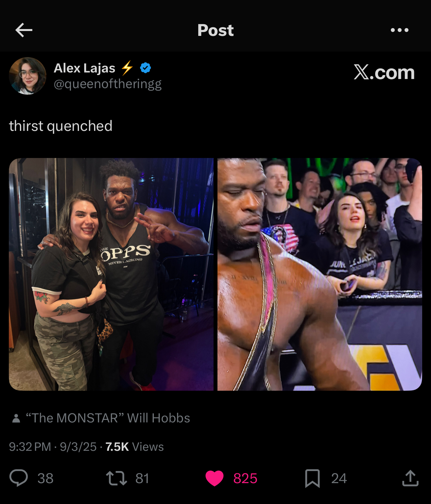Tap the back arrow icon
Image resolution: width=431 pixels, height=504 pixels.
click(x=24, y=30)
